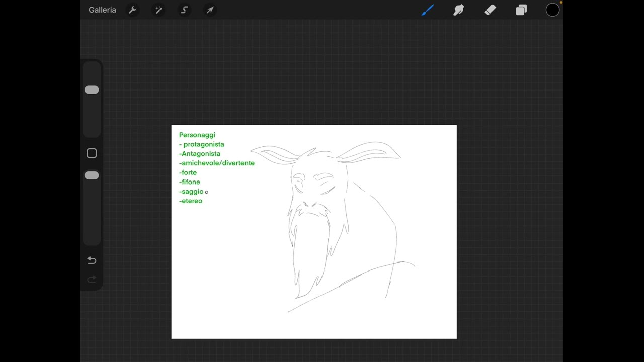Open the Layers panel
The image size is (644, 362).
pos(521,10)
